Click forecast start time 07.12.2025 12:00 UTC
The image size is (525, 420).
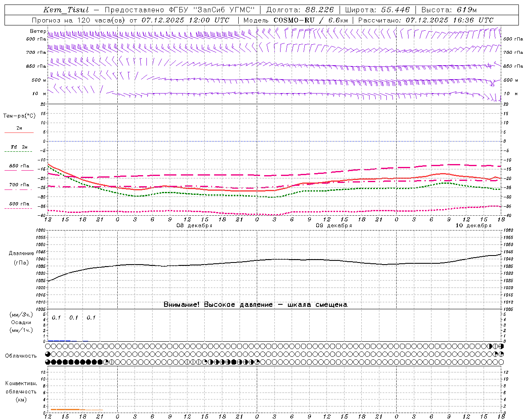185,20
